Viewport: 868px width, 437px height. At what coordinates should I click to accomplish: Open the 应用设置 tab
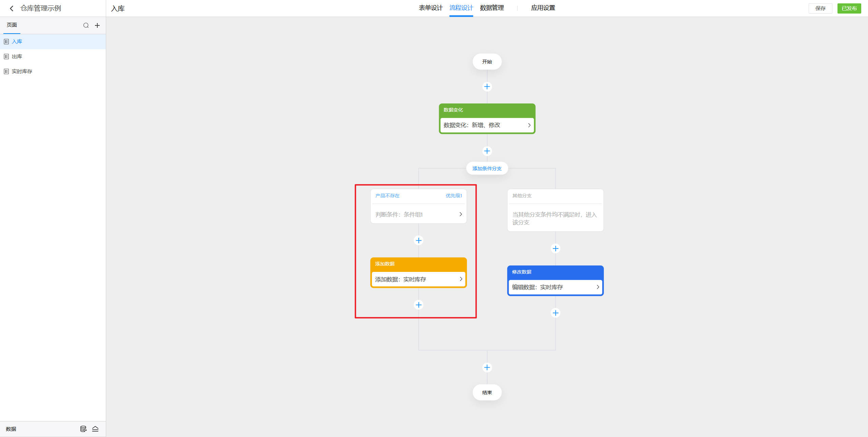(543, 8)
